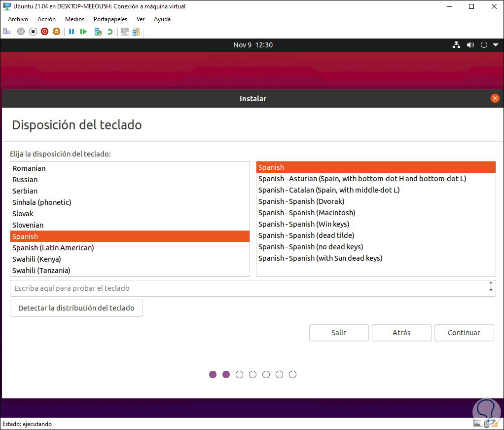Click the Salir button
The image size is (504, 430).
339,332
